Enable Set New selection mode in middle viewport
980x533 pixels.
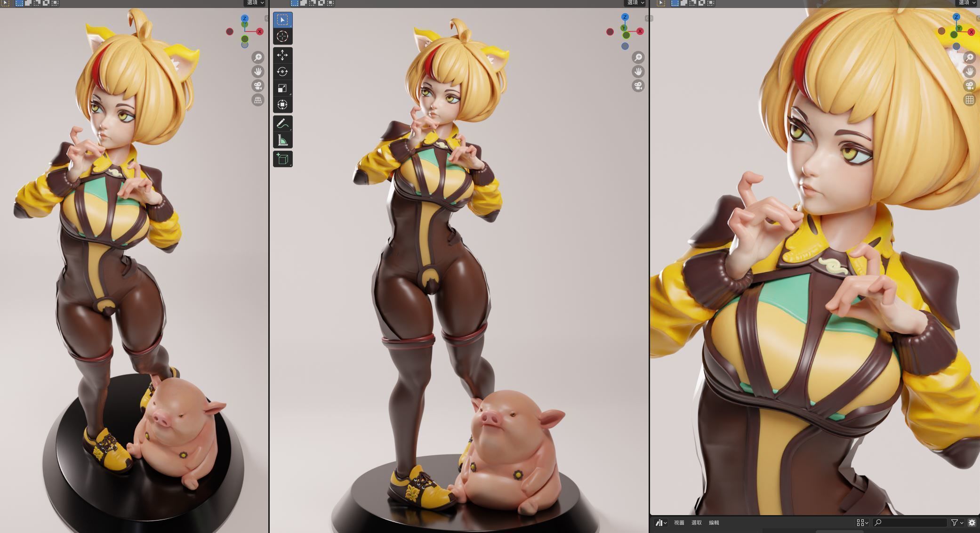(x=295, y=3)
